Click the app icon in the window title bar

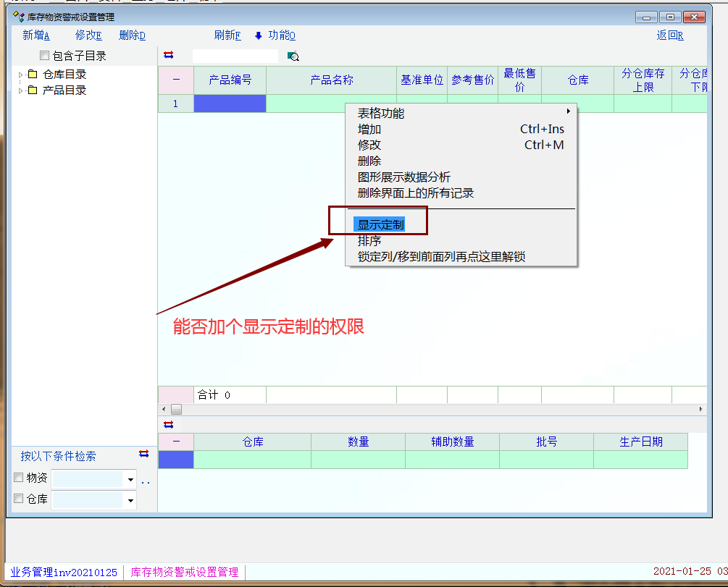click(x=18, y=17)
